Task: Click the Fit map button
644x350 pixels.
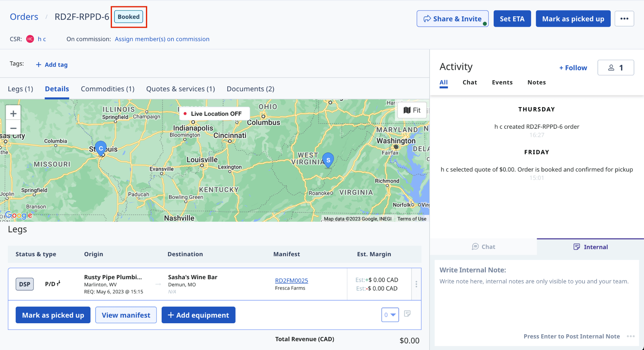Action: [x=412, y=110]
